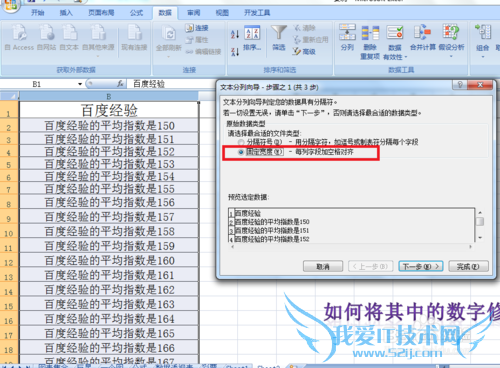Switch to the 数据 ribbon tab
This screenshot has height=368, width=500.
click(x=165, y=13)
